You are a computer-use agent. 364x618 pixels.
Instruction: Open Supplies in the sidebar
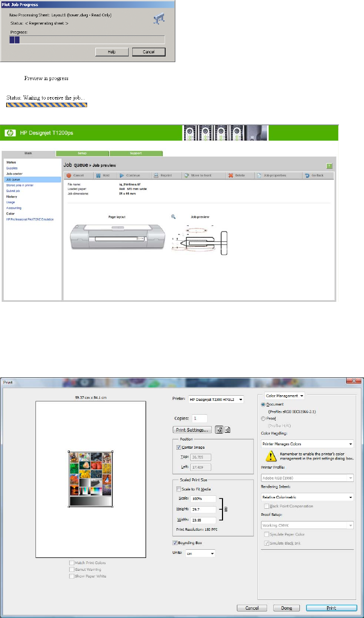[x=11, y=168]
